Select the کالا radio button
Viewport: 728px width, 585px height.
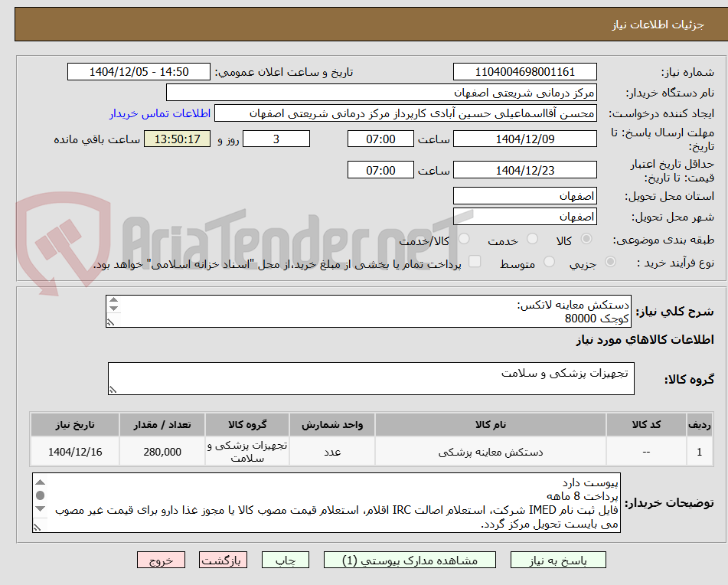[586, 239]
